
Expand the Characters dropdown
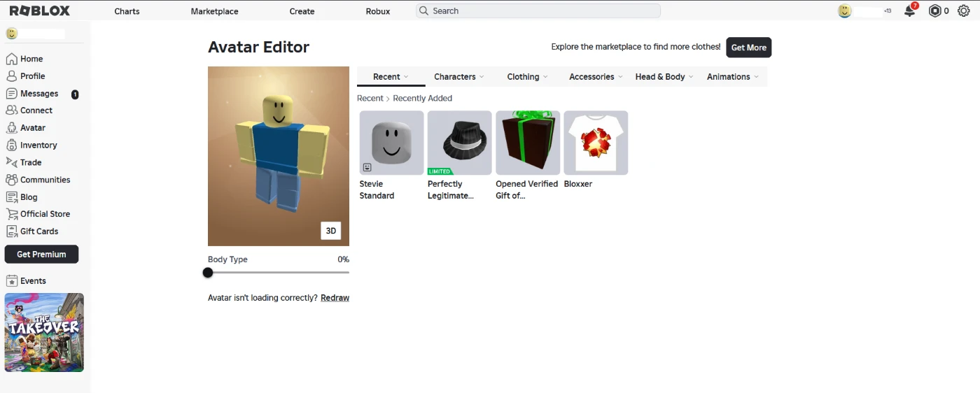pyautogui.click(x=458, y=77)
